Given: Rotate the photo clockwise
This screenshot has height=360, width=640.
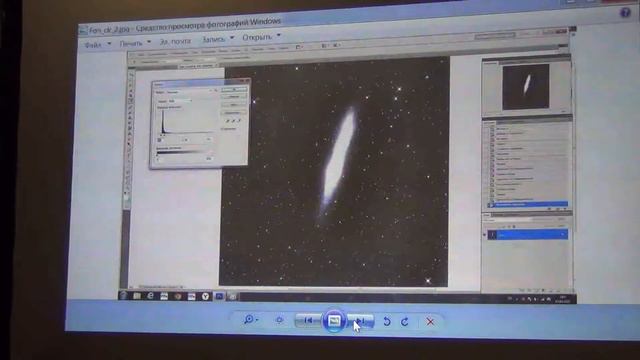Looking at the screenshot, I should point(405,322).
